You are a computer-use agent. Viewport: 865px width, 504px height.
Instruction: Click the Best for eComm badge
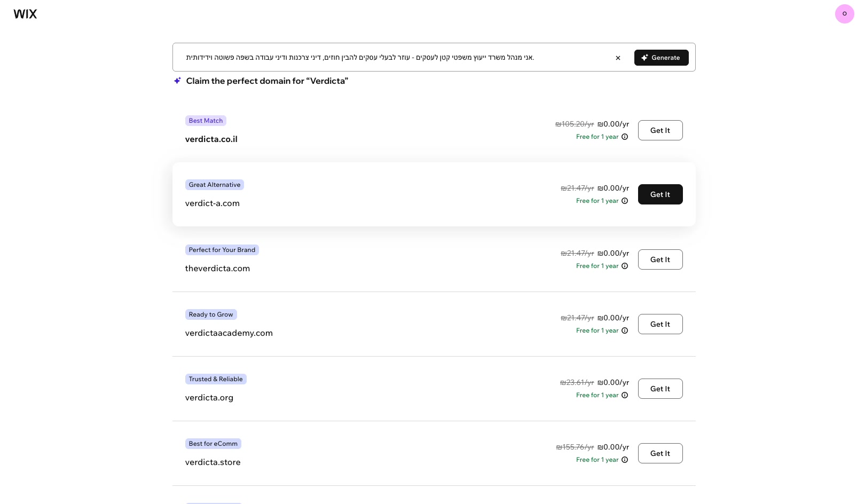pos(213,444)
